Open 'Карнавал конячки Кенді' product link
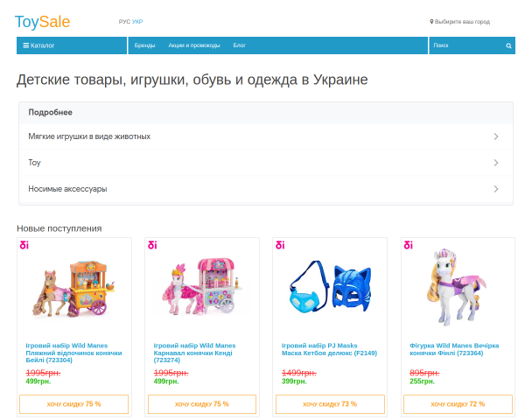Viewport: 525px width, 420px height. (x=194, y=353)
